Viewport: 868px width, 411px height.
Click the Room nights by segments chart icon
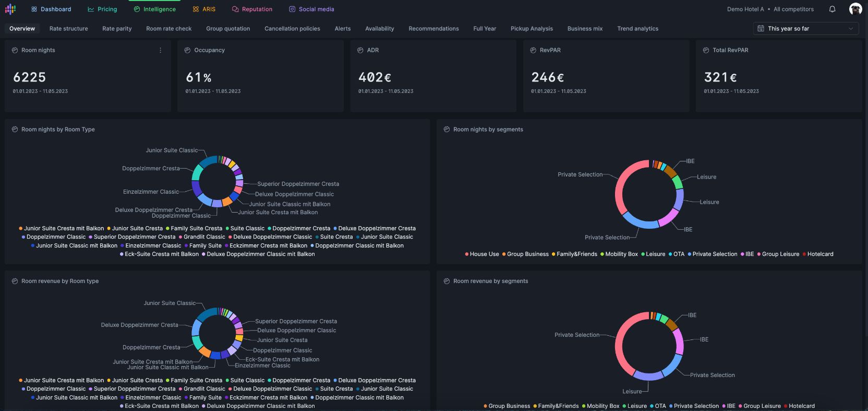447,130
